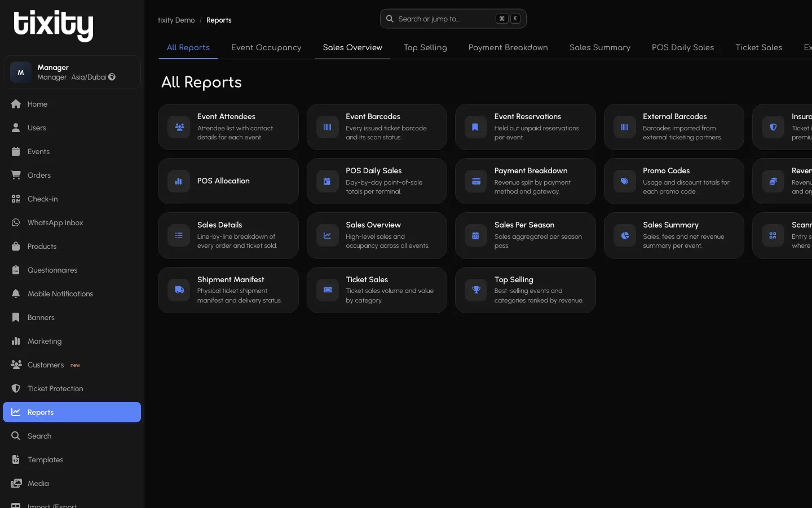Open the Event Barcodes report card
This screenshot has width=812, height=508.
tap(377, 127)
